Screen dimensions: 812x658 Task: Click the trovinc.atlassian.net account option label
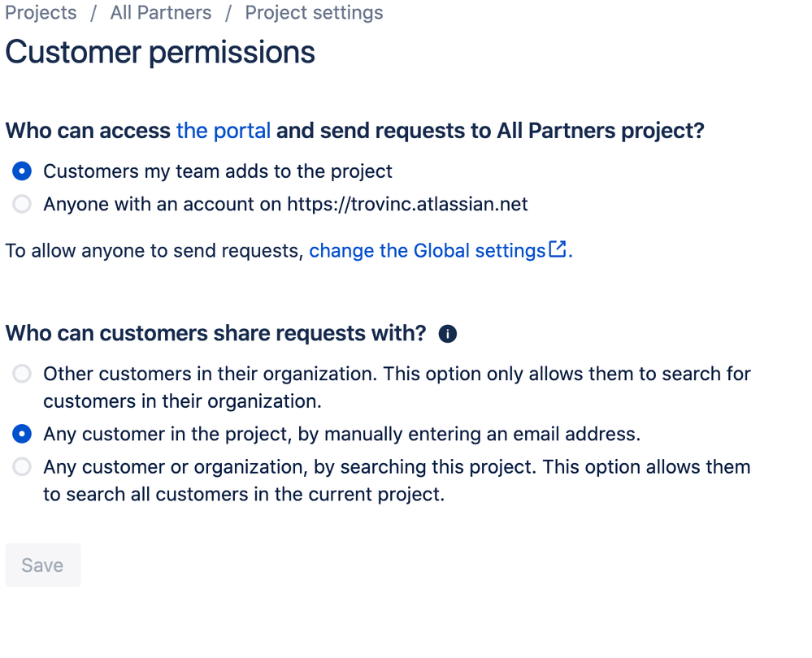click(285, 204)
